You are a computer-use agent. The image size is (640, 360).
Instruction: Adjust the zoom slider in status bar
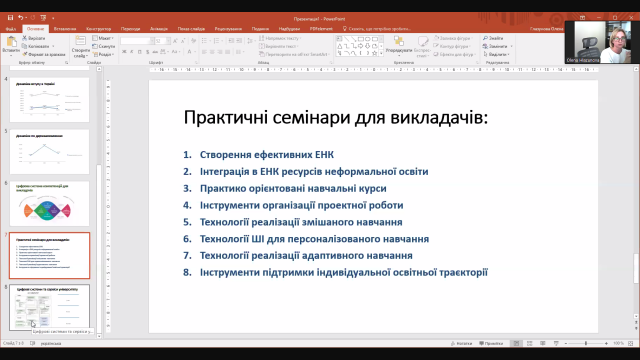(586, 343)
